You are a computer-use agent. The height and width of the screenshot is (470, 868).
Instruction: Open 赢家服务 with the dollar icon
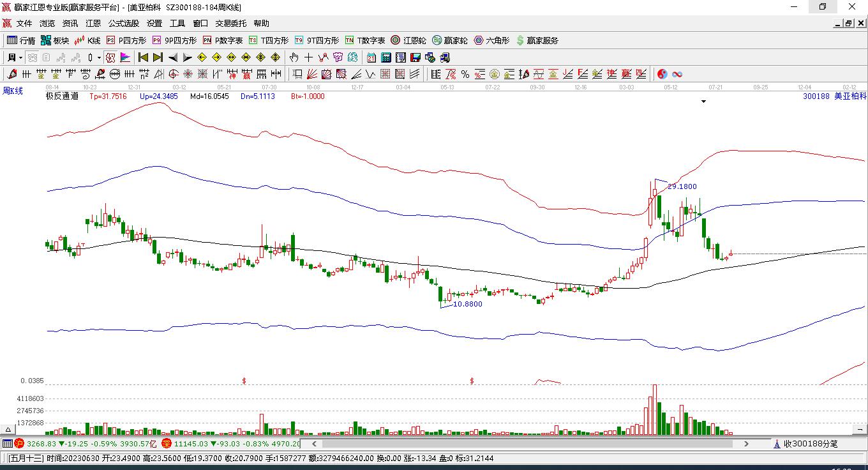(x=537, y=40)
